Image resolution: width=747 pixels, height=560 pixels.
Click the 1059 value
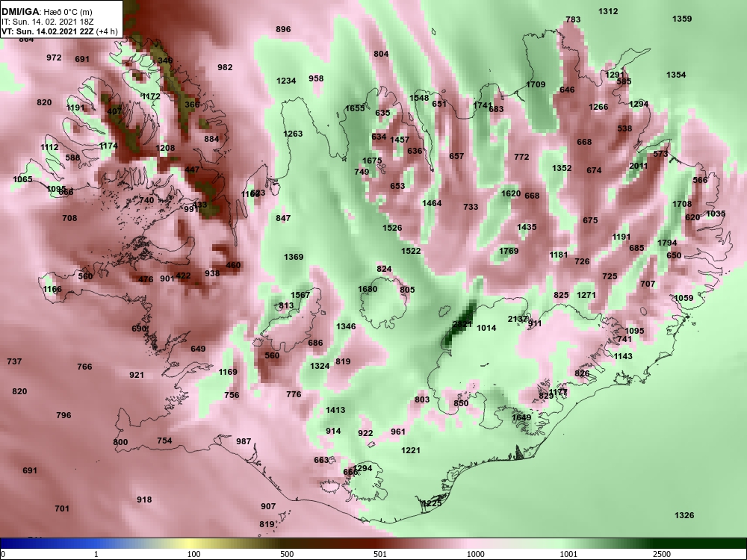point(684,298)
